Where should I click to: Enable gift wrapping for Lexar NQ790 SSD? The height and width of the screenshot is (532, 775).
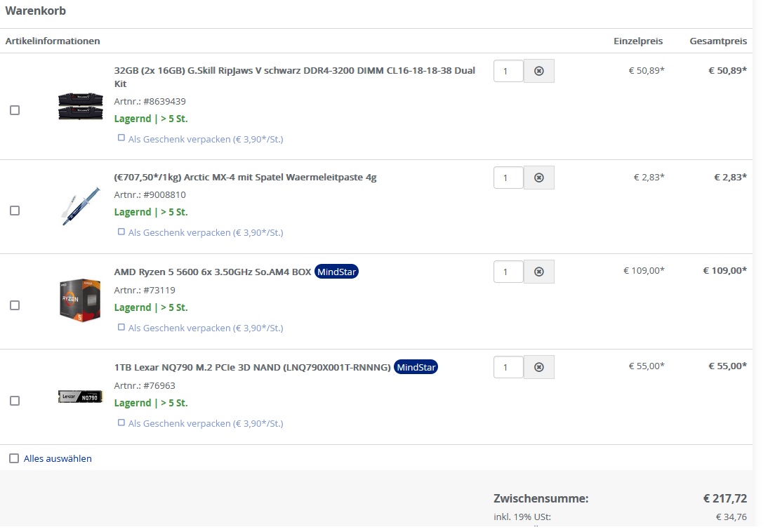pyautogui.click(x=121, y=423)
